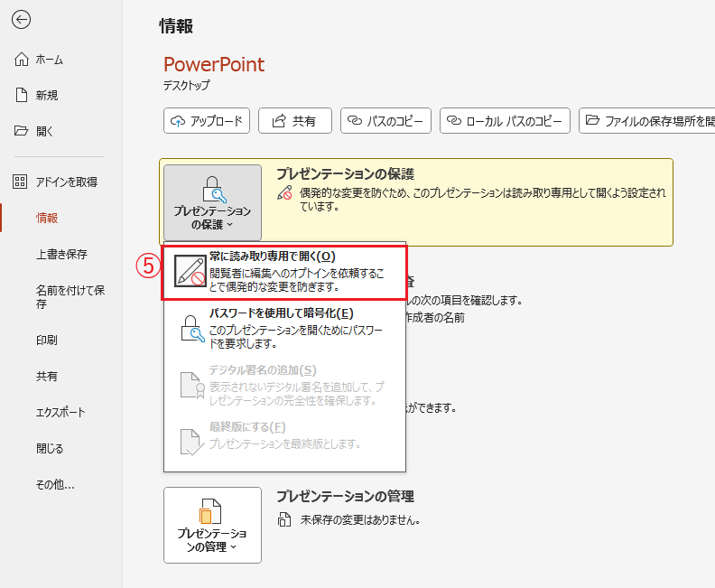Click the orange stacked documents manage icon
The height and width of the screenshot is (588, 715).
[x=210, y=511]
